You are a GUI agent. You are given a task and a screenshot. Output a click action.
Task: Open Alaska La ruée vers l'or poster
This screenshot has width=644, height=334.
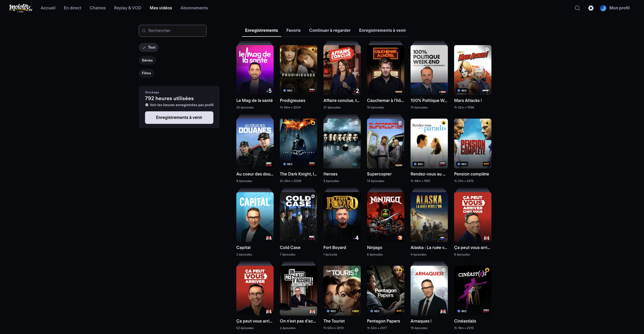(429, 217)
